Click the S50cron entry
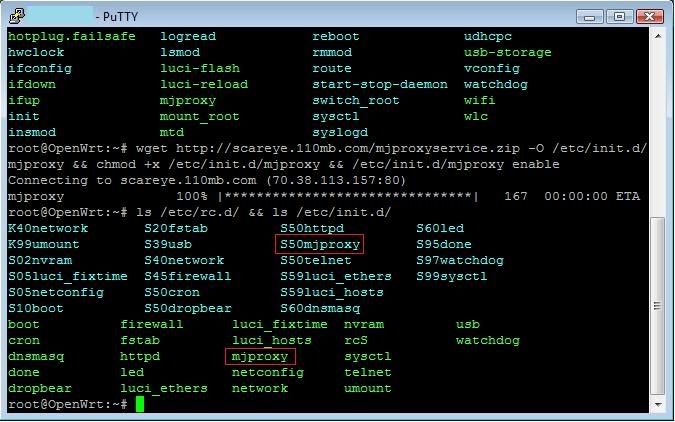Screen dimensions: 675x422 coord(172,292)
